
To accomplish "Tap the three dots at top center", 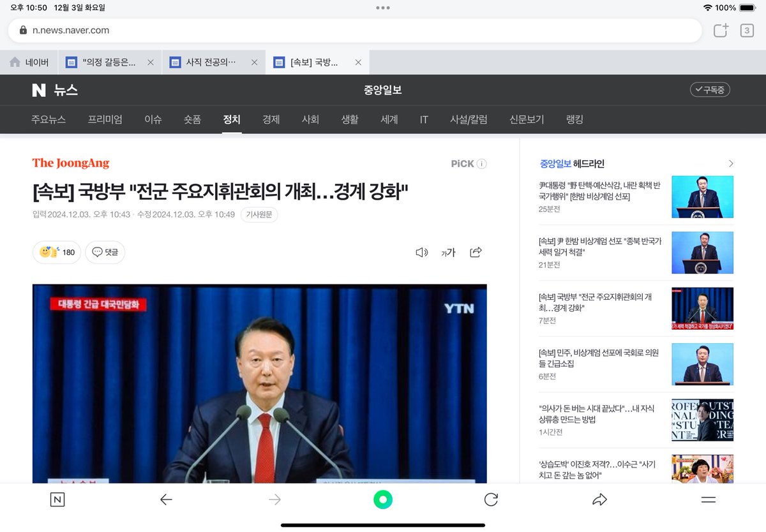I will point(383,8).
